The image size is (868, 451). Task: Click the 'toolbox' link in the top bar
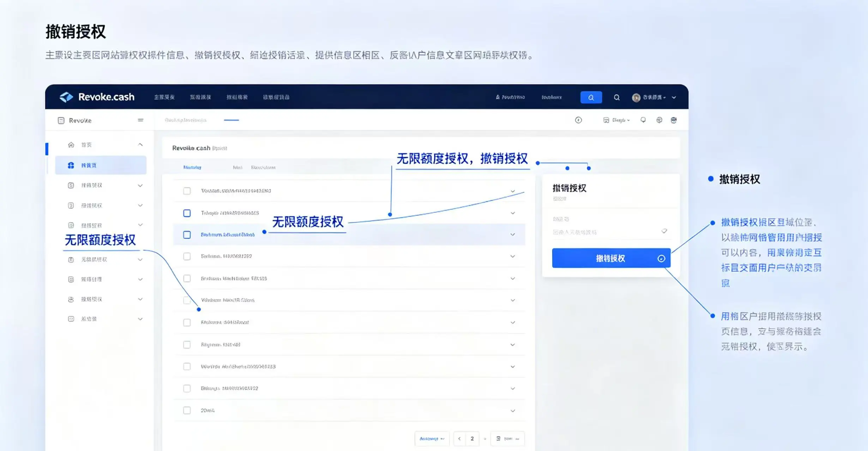pos(552,97)
